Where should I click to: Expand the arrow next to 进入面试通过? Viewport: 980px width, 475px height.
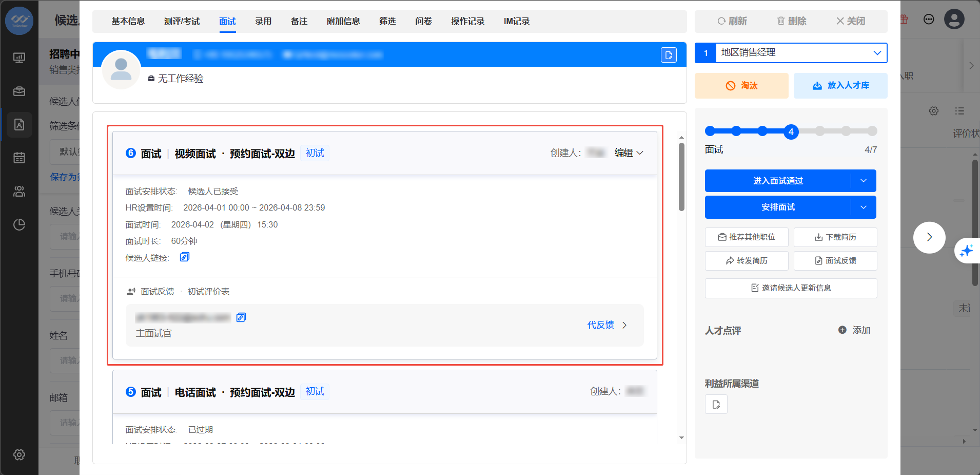tap(864, 181)
